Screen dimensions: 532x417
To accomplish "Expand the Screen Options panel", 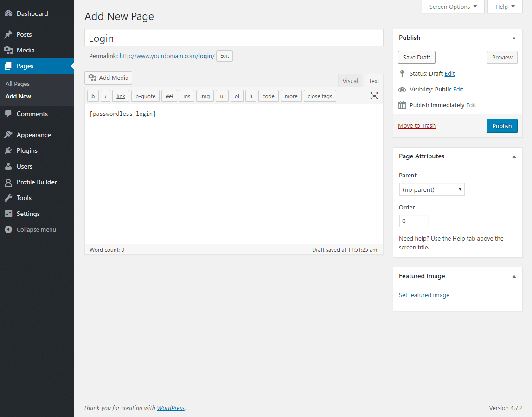I will click(x=453, y=7).
